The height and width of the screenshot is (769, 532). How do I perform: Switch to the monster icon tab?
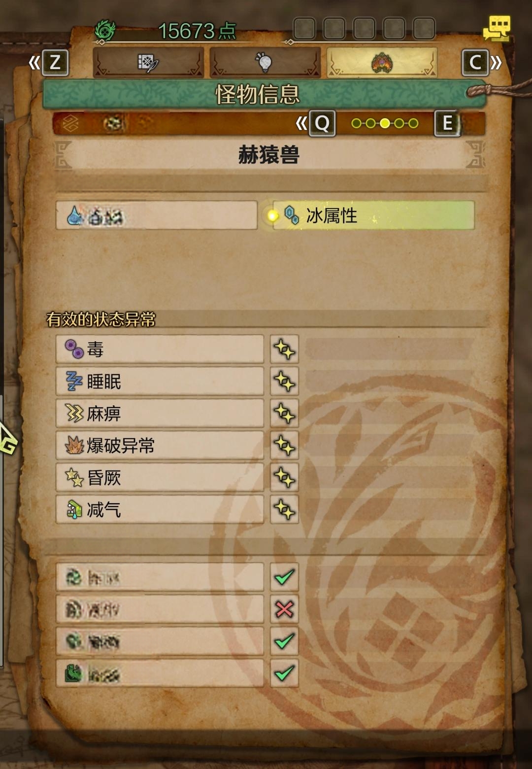click(382, 63)
